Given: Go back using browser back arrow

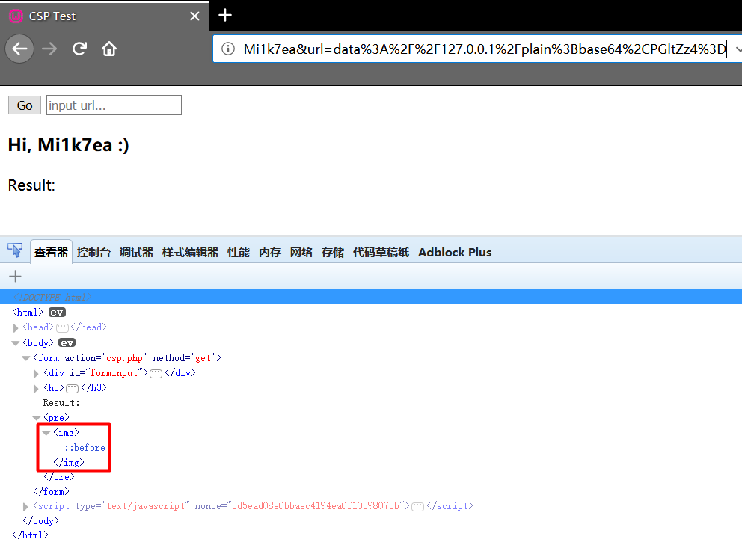Looking at the screenshot, I should click(x=19, y=49).
